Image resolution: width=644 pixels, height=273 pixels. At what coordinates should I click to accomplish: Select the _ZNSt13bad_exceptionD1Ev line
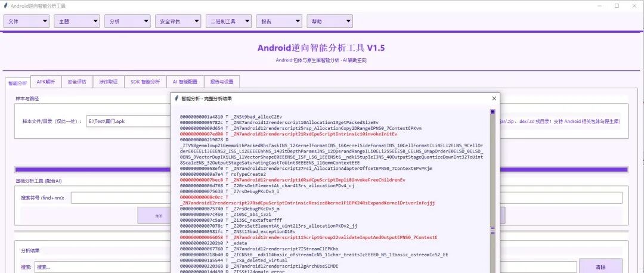coord(237,231)
